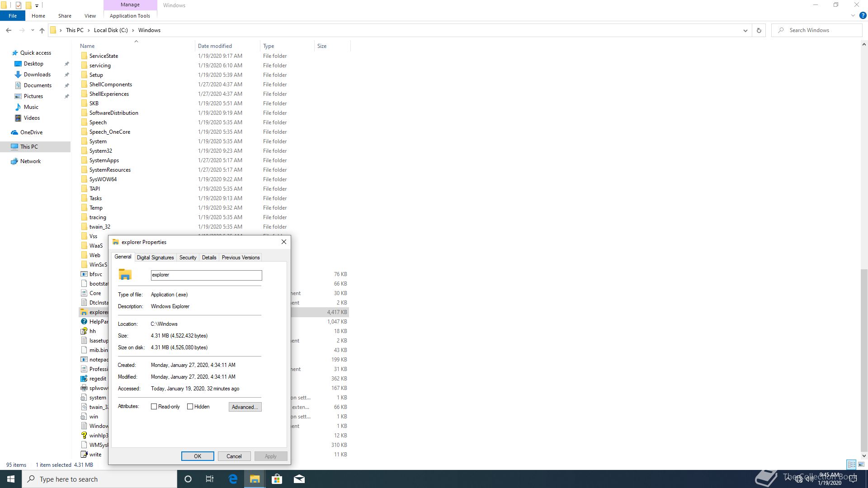This screenshot has width=868, height=488.
Task: Click the Downloads arrow icon in Quick access
Action: pos(18,75)
